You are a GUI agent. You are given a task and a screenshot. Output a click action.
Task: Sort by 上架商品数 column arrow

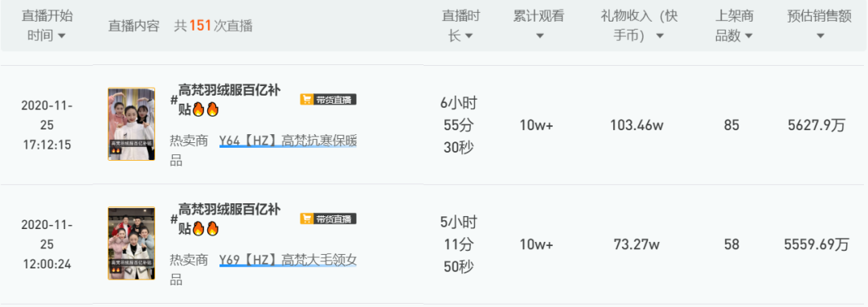pyautogui.click(x=748, y=36)
